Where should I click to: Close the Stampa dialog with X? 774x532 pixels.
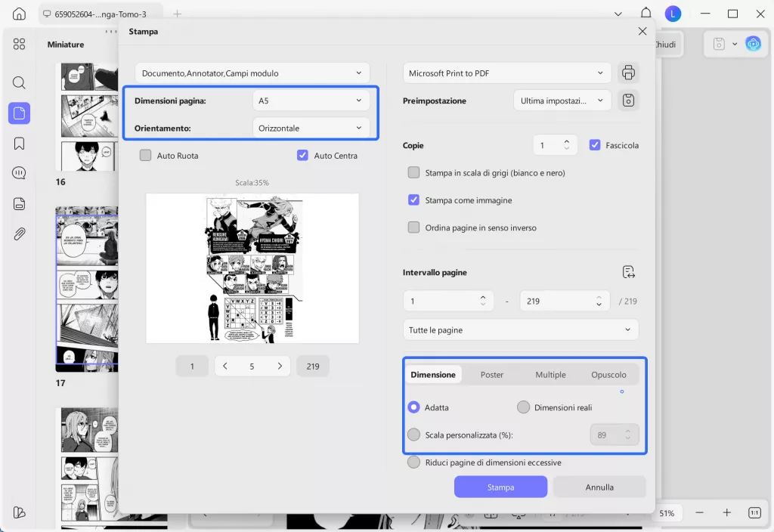point(642,31)
